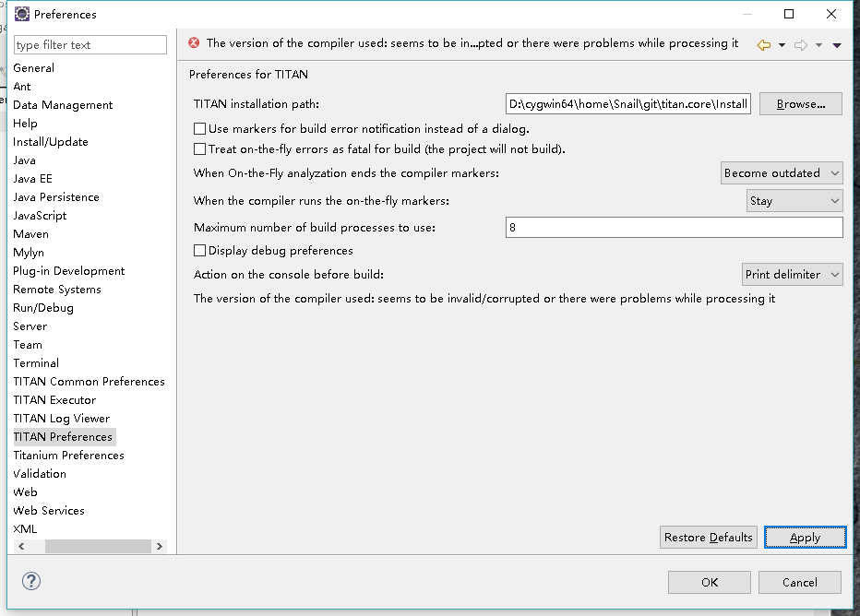Click Restore Defaults

point(709,538)
